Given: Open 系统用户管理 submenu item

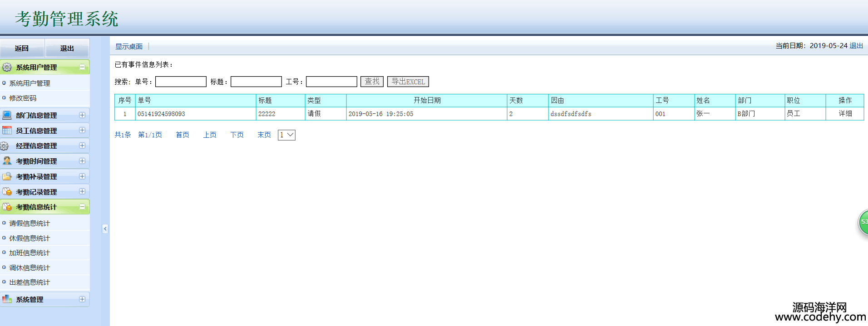Looking at the screenshot, I should point(30,83).
